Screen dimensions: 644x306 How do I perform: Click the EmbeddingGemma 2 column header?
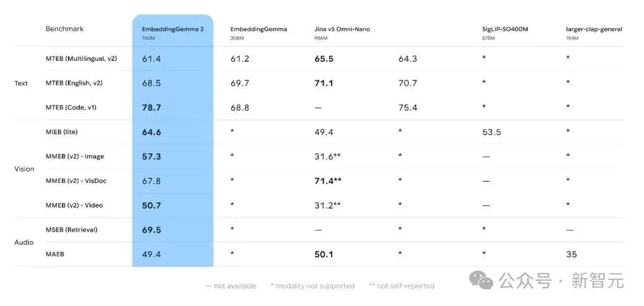[x=172, y=32]
